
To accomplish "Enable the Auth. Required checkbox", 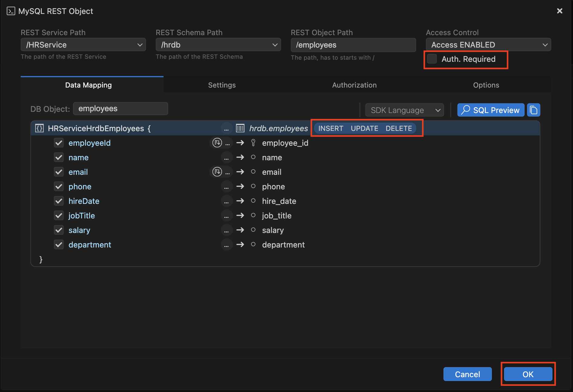I will coord(432,59).
